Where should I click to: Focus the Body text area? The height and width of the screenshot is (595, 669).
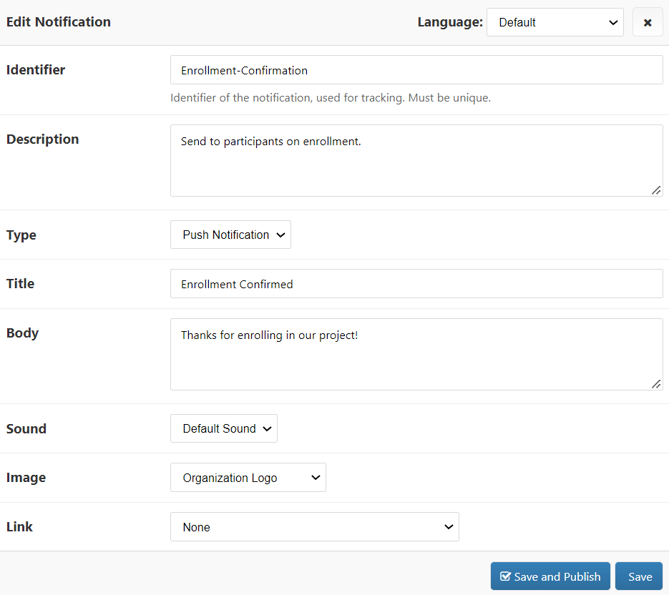[416, 354]
